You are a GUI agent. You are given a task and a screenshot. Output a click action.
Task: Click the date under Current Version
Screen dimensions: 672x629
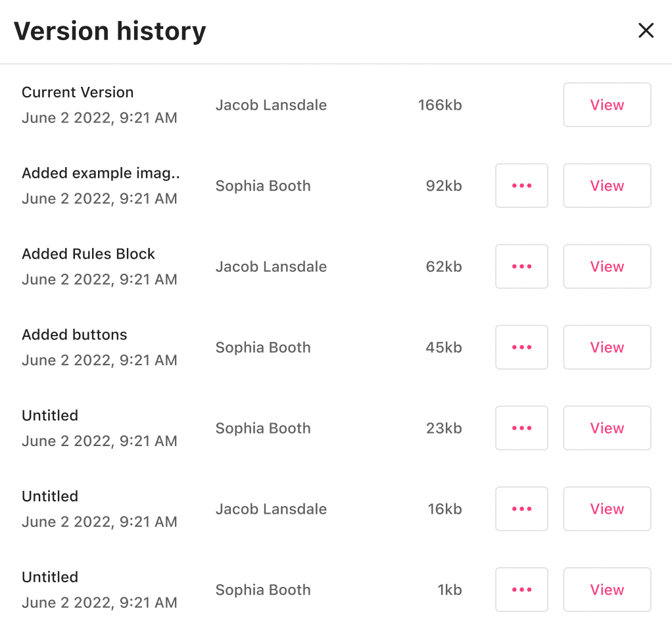click(x=99, y=118)
